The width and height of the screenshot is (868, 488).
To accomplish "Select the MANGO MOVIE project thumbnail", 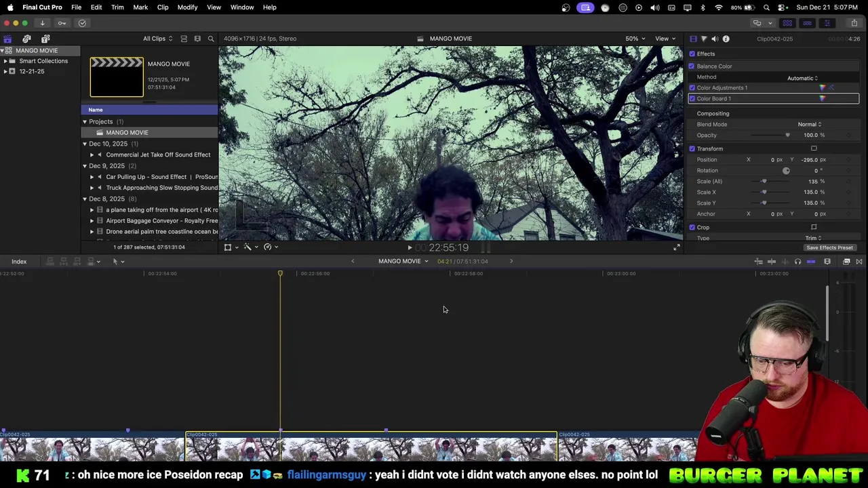I will [x=117, y=77].
